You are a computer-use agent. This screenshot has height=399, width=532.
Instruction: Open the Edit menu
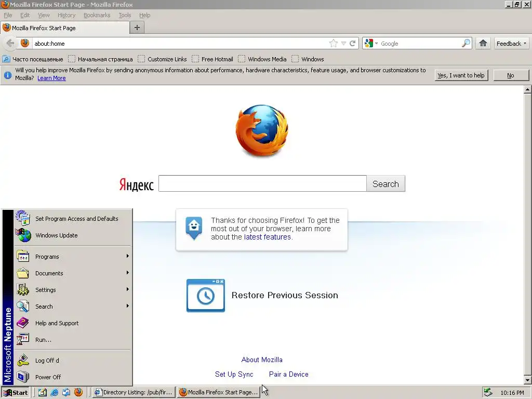coord(25,15)
